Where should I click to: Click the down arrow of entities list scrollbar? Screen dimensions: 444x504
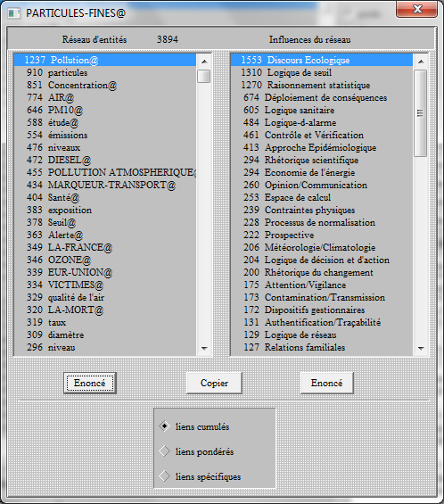[x=204, y=348]
